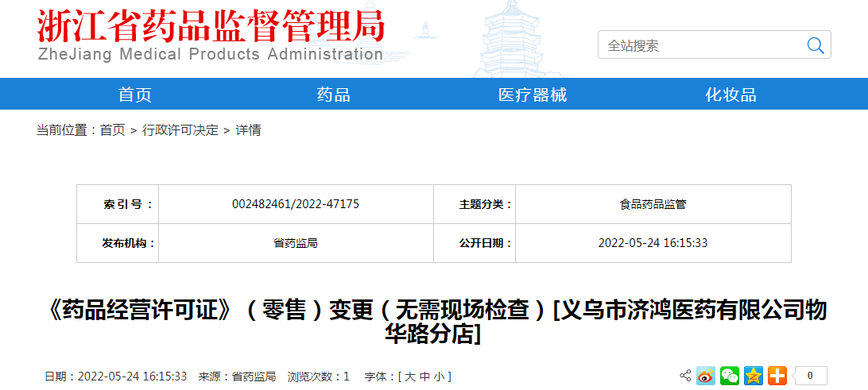This screenshot has width=868, height=390.
Task: Click the article title 《药品经营许可证》
Action: click(x=433, y=322)
